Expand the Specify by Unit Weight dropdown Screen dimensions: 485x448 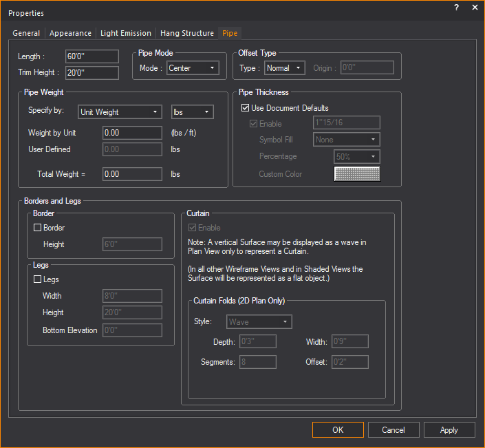118,112
